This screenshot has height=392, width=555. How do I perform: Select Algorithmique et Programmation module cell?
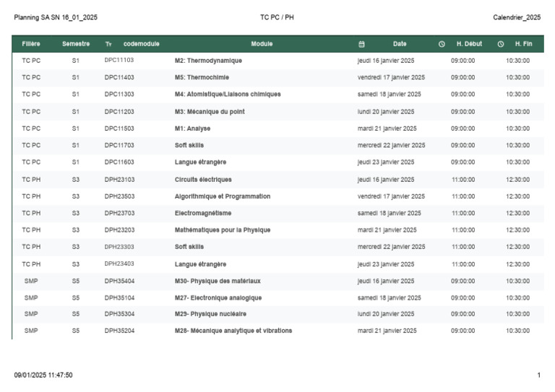[223, 196]
